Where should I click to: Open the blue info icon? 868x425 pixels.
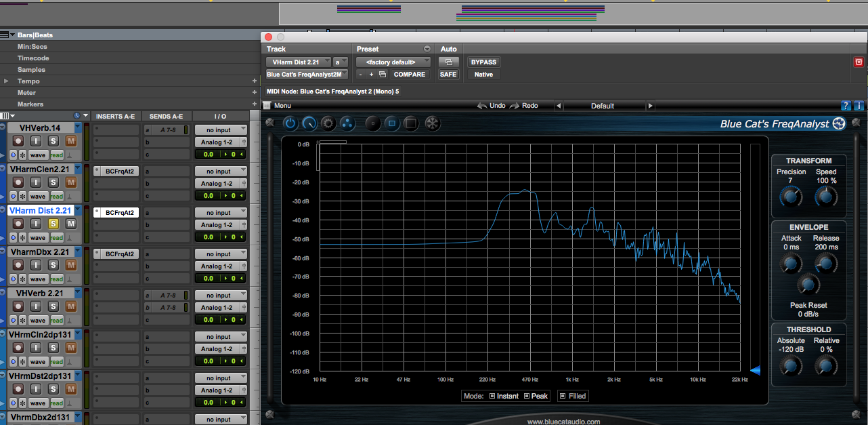click(859, 106)
